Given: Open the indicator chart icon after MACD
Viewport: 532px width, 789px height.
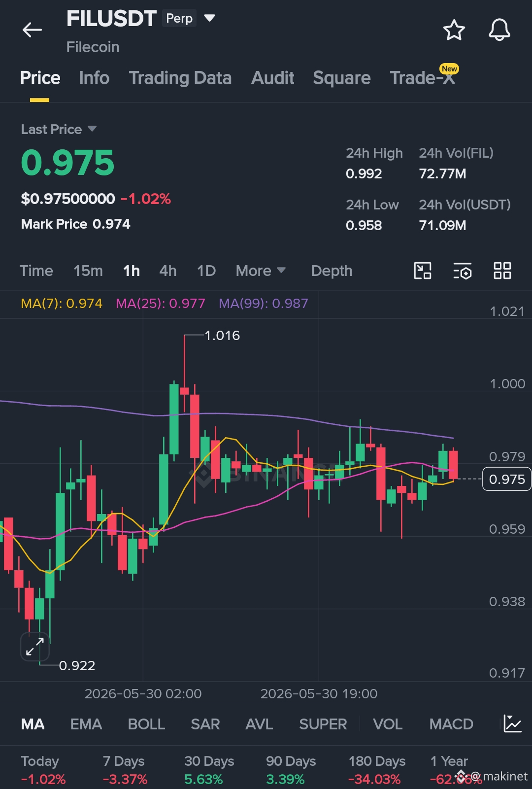Looking at the screenshot, I should pyautogui.click(x=512, y=723).
